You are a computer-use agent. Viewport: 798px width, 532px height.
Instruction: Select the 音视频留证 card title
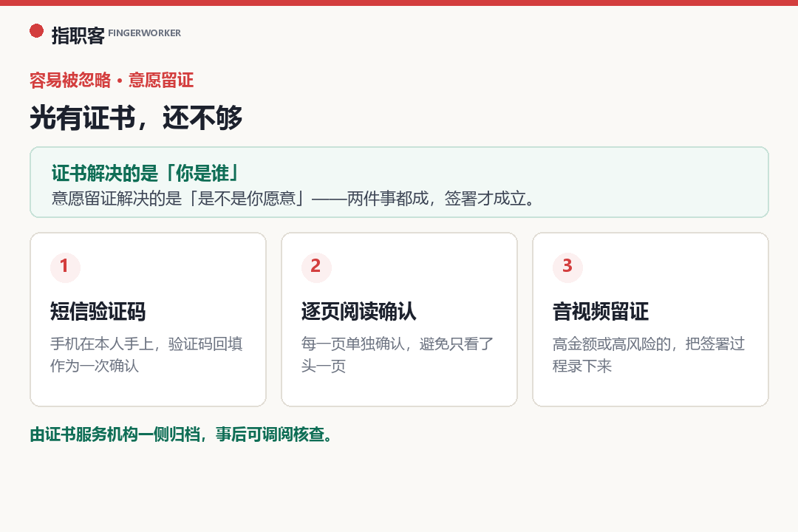coord(601,312)
